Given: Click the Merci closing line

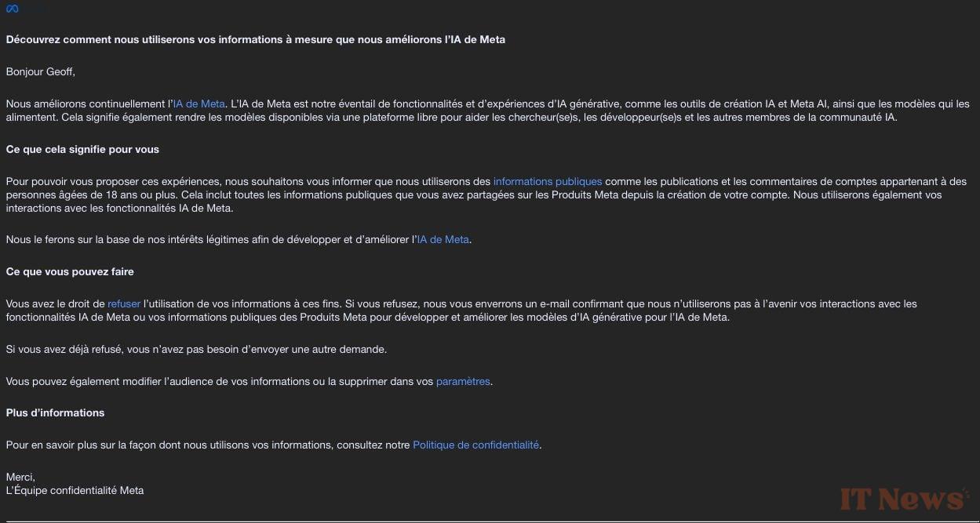Looking at the screenshot, I should pyautogui.click(x=20, y=477).
